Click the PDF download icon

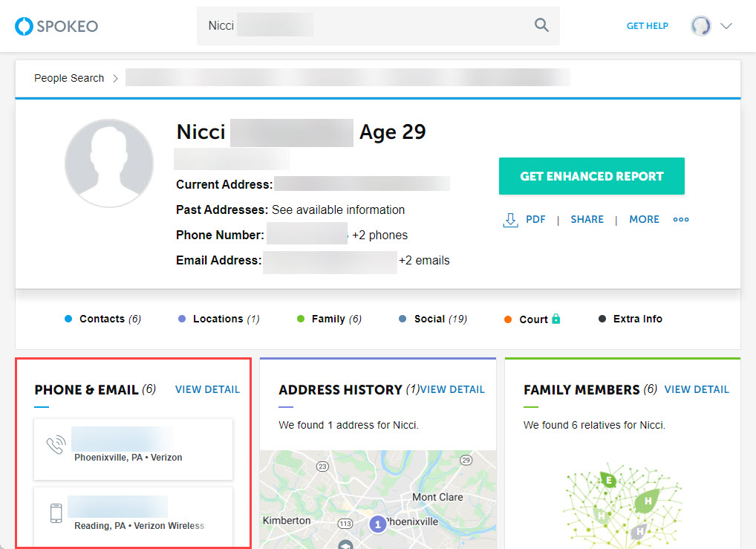pos(511,220)
